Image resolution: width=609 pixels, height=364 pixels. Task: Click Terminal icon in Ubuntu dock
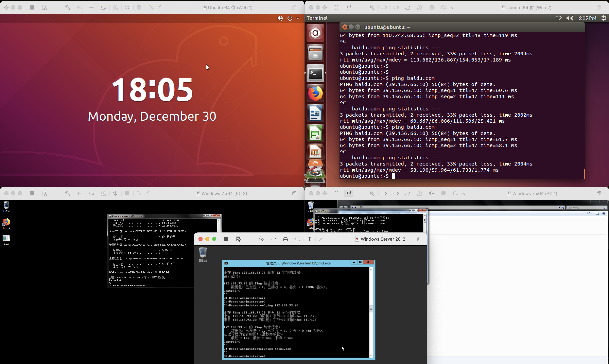(315, 73)
